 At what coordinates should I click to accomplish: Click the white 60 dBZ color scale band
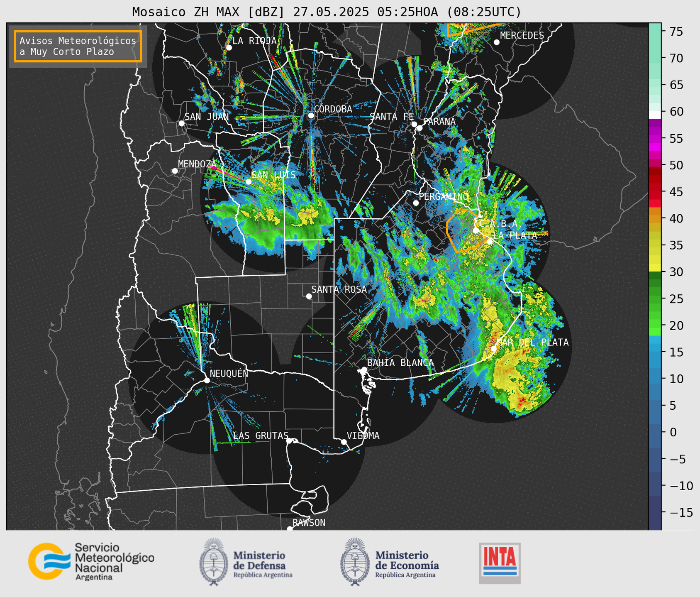pyautogui.click(x=655, y=115)
